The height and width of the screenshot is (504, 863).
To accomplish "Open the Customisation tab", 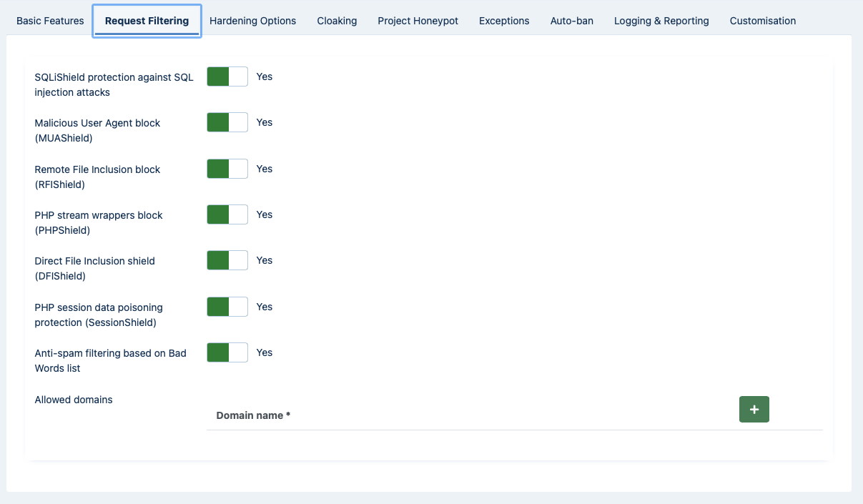I will click(763, 21).
